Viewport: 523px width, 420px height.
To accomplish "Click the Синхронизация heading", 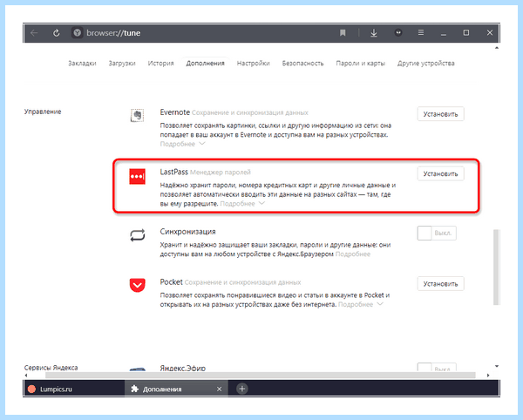I will click(x=187, y=232).
